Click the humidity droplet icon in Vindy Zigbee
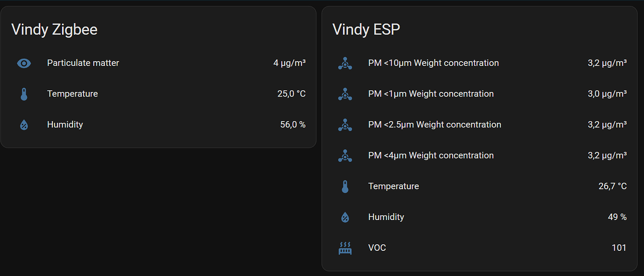This screenshot has width=644, height=276. pyautogui.click(x=24, y=124)
